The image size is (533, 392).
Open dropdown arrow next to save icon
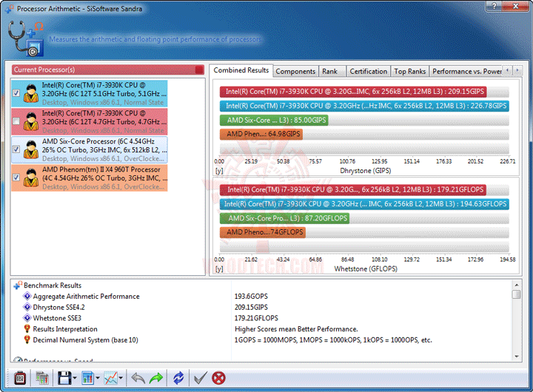(75, 378)
